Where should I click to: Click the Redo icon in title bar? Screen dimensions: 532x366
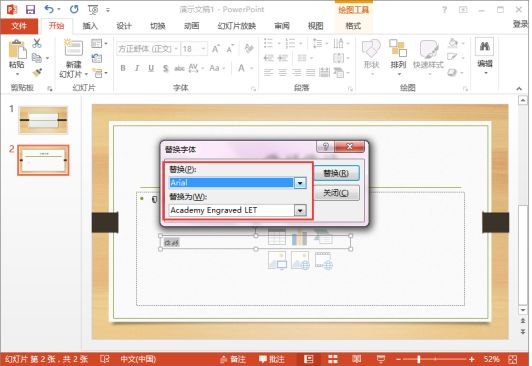74,9
